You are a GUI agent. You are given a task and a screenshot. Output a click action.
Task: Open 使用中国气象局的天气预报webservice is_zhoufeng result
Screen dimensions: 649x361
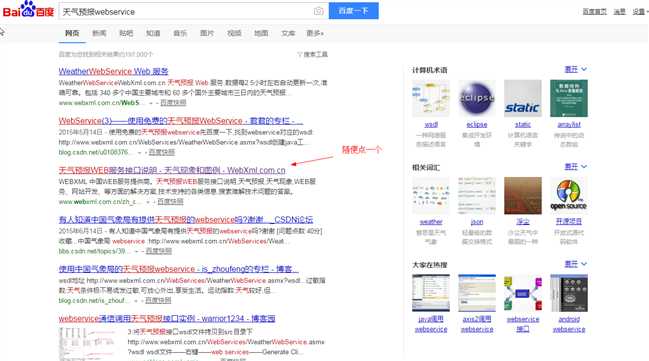[178, 269]
